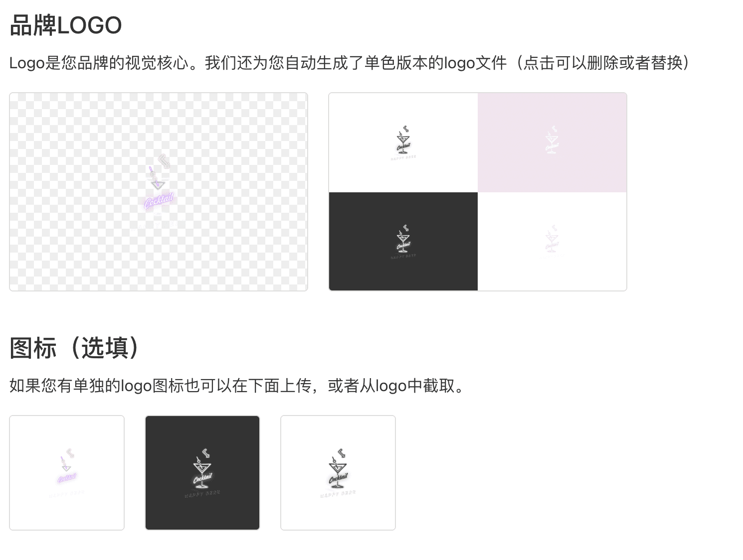743x560 pixels.
Task: Click the small arrow above main logo glass
Action: [164, 161]
